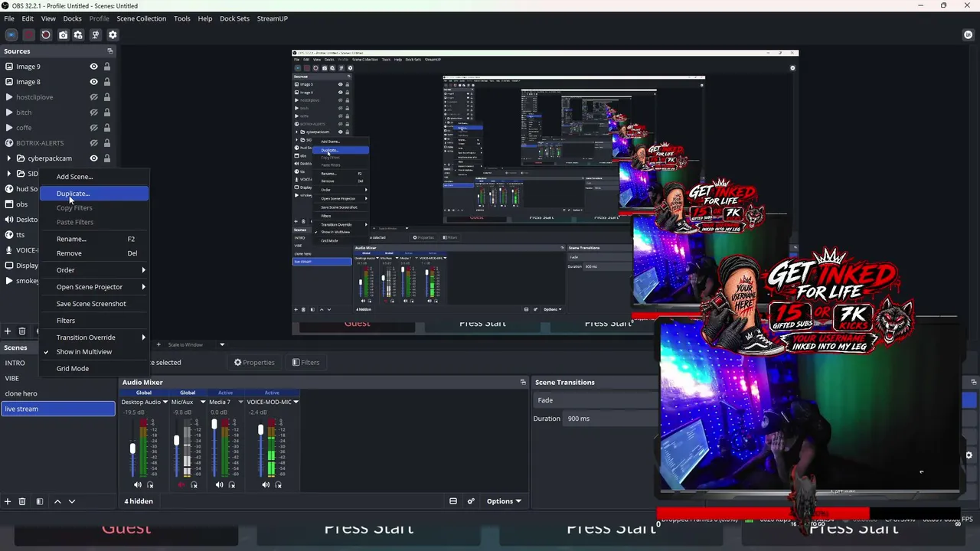Click the replay buffer toolbar icon
Screen dimensions: 980x551
(46, 34)
